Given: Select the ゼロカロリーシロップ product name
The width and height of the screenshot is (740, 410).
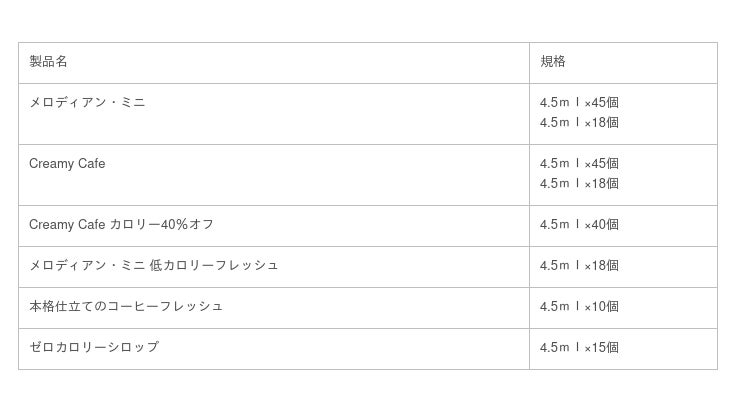Looking at the screenshot, I should pyautogui.click(x=94, y=348).
